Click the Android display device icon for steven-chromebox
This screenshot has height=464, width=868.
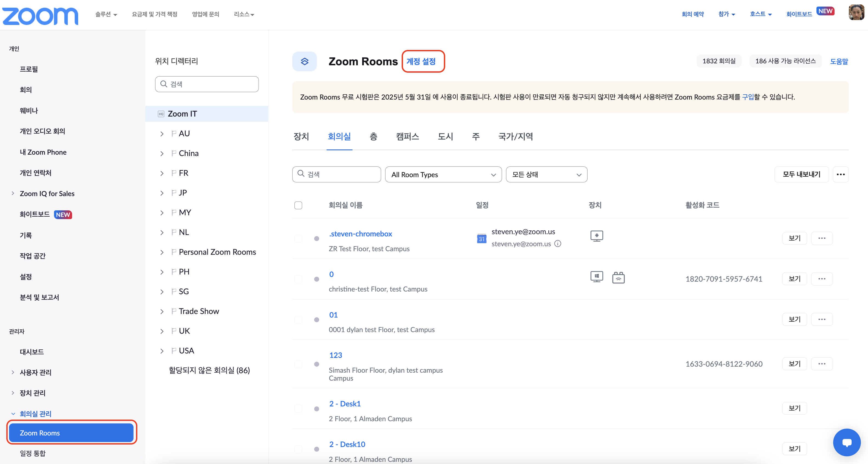click(x=596, y=236)
